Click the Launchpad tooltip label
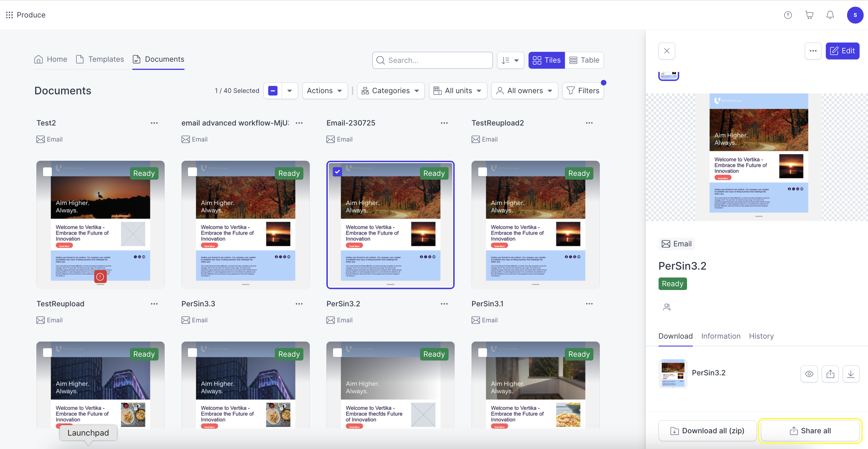 88,433
